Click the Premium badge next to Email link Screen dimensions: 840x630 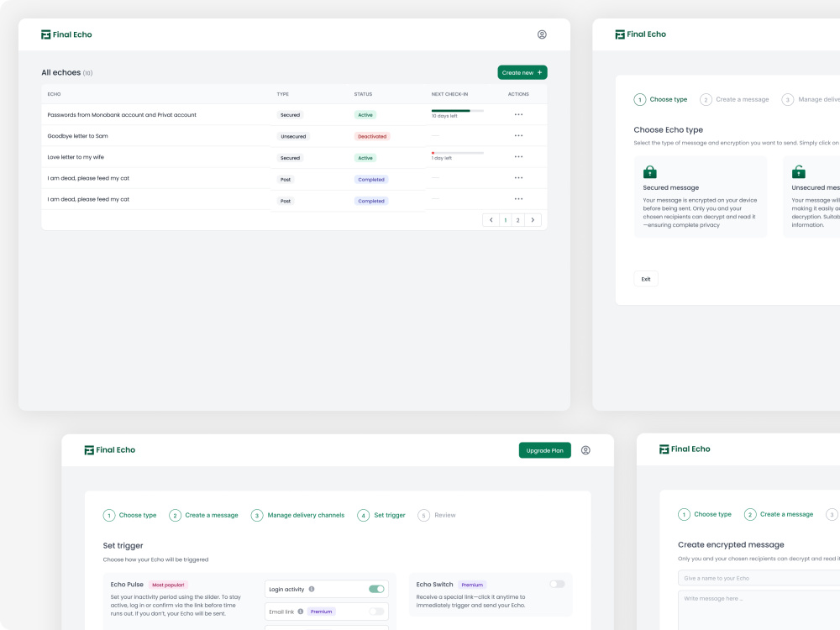click(321, 612)
